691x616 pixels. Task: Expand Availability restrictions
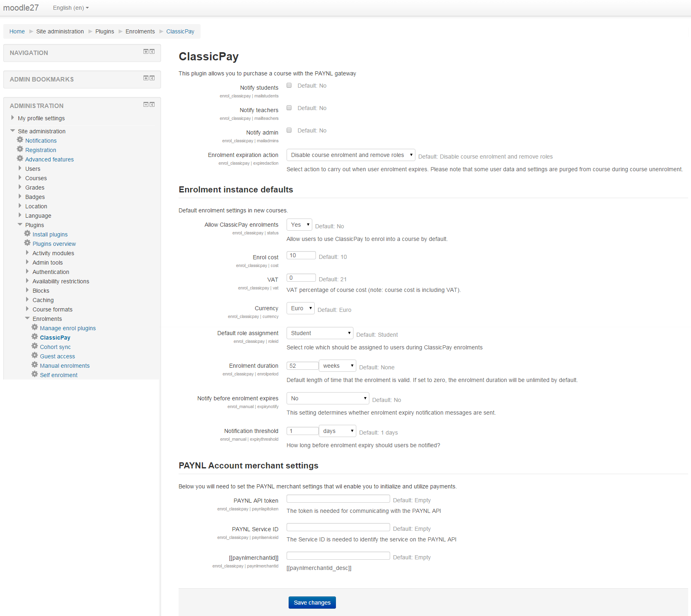point(27,281)
